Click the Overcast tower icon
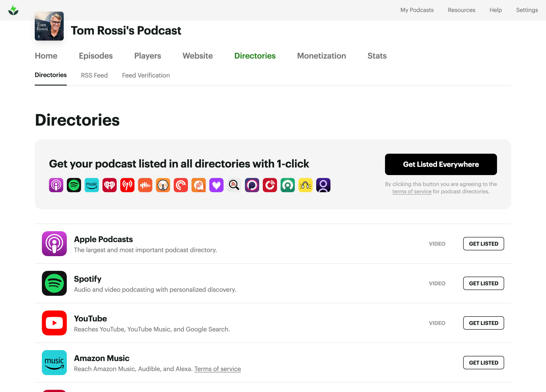This screenshot has width=546, height=392. pyautogui.click(x=163, y=185)
